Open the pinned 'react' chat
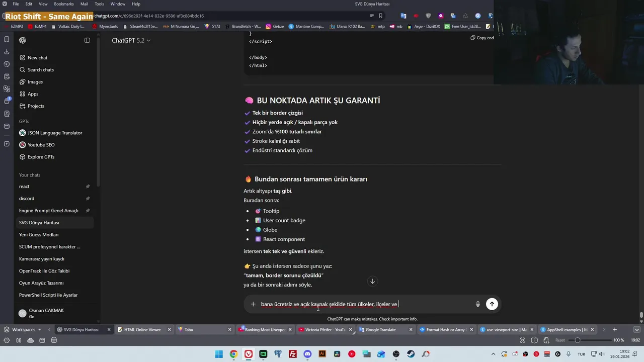This screenshot has height=362, width=644. (x=55, y=187)
